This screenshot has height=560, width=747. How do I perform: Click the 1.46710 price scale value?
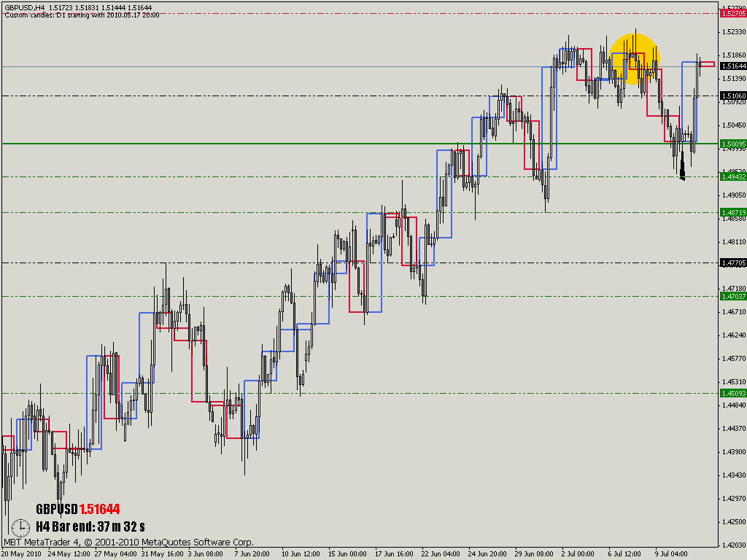(x=734, y=312)
